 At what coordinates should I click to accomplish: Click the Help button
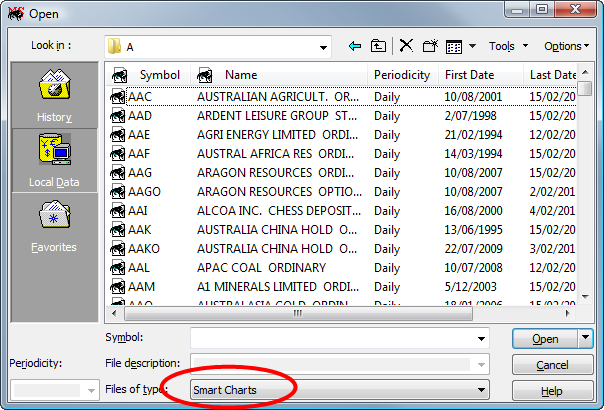click(552, 391)
